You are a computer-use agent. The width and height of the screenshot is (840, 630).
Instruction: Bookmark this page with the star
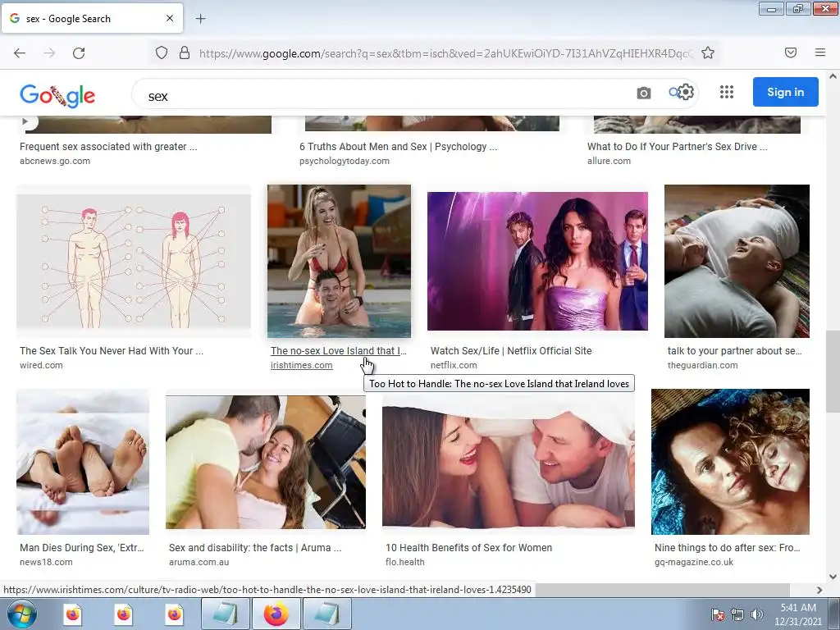click(x=708, y=53)
